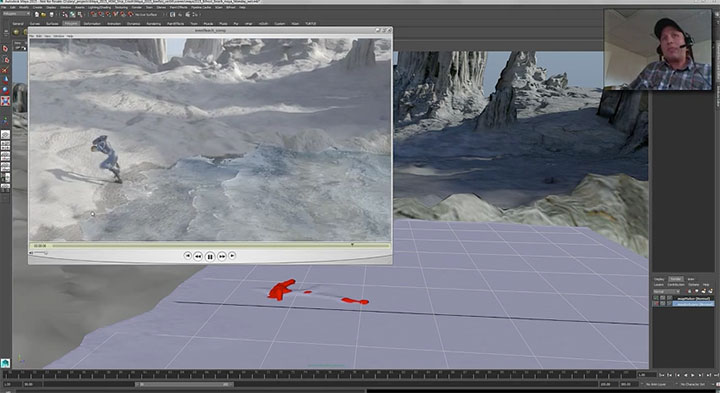The width and height of the screenshot is (720, 393).
Task: Select by object type mode icon
Action: pos(72,14)
